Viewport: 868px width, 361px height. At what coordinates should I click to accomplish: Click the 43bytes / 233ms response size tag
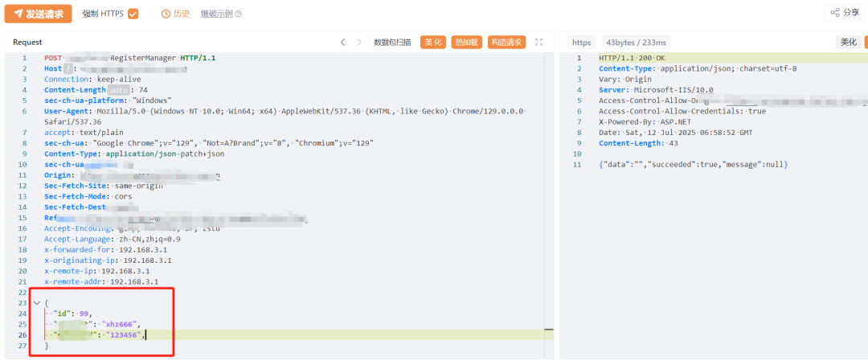[x=637, y=42]
